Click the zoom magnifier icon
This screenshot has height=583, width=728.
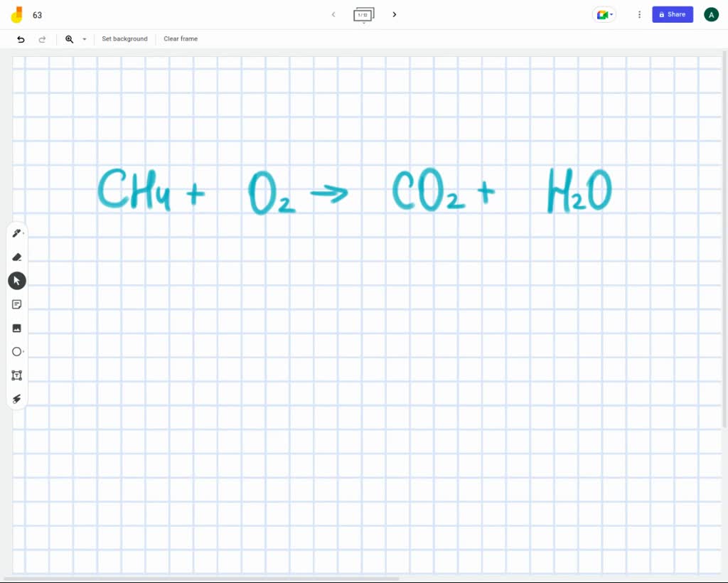[x=68, y=39]
